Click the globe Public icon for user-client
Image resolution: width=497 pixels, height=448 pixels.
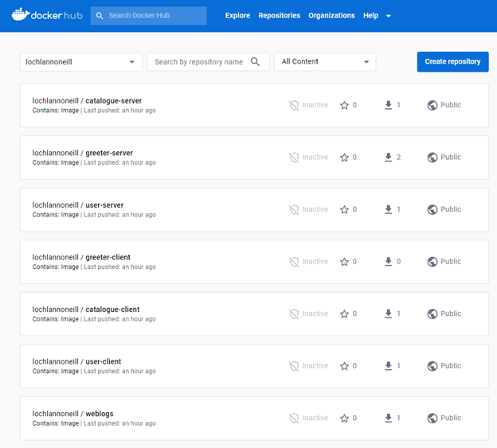click(x=432, y=366)
